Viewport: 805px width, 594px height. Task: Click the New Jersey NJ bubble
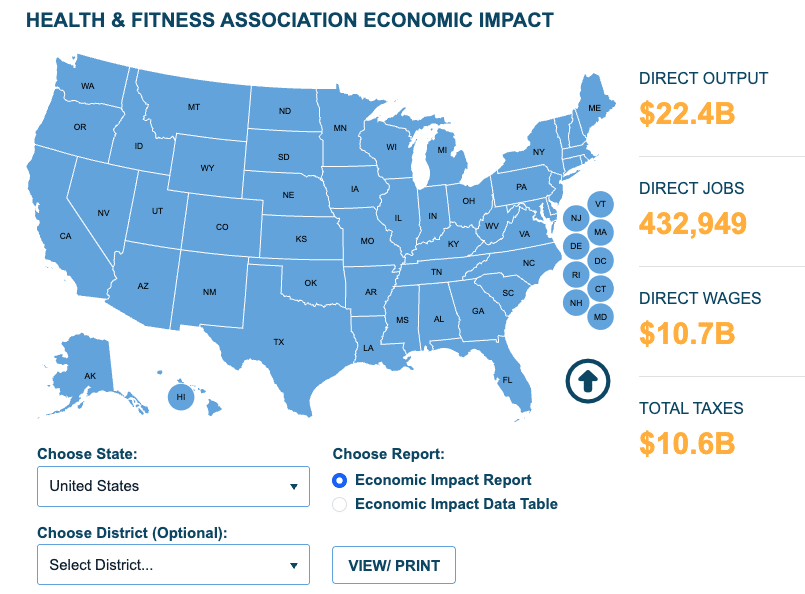[x=576, y=218]
